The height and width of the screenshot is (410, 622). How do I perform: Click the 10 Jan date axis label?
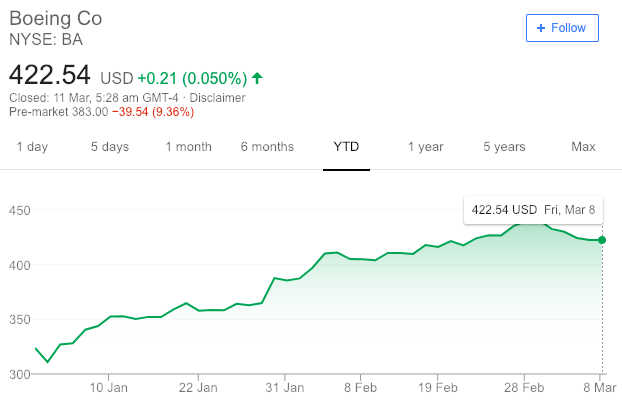(109, 387)
